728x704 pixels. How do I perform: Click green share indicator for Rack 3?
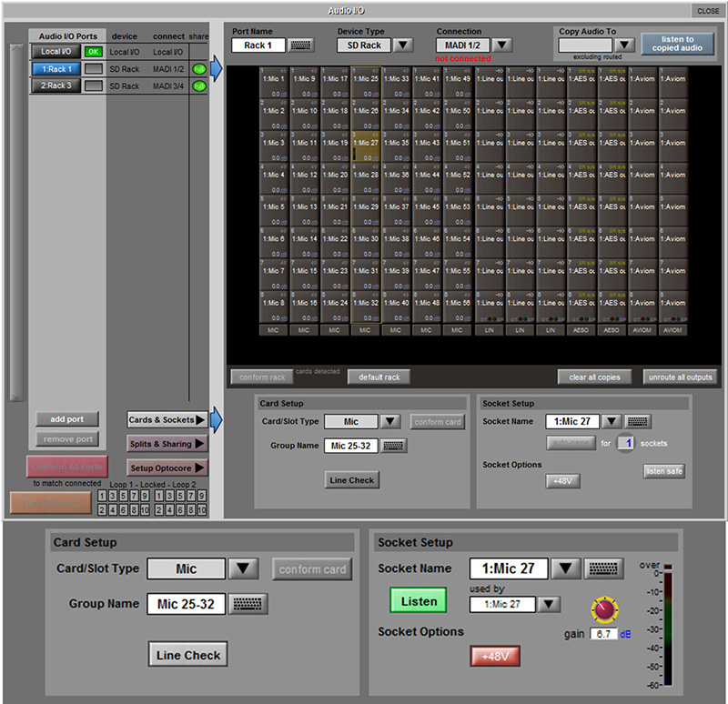(198, 85)
